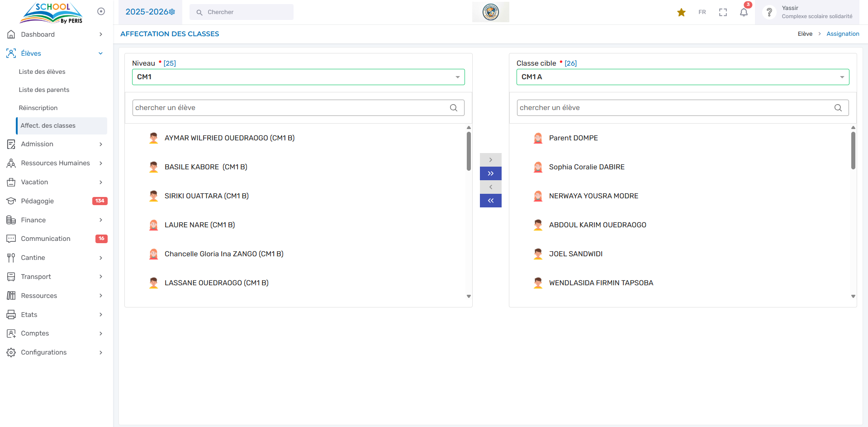868x427 pixels.
Task: Open the notifications bell
Action: [744, 12]
